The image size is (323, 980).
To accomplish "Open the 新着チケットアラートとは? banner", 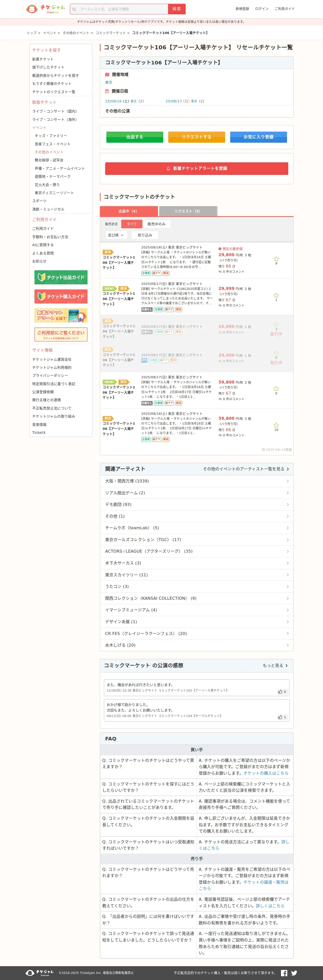I will tap(61, 315).
